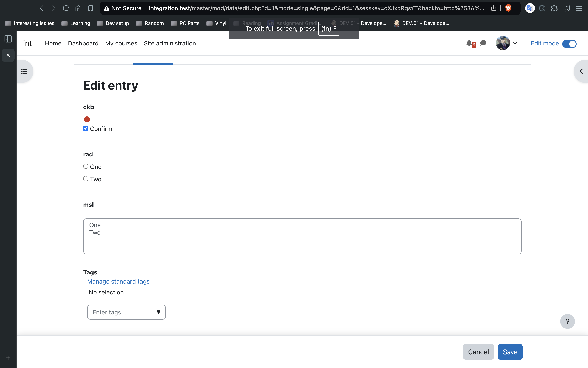This screenshot has width=588, height=368.
Task: Open the Home menu item
Action: pyautogui.click(x=53, y=43)
